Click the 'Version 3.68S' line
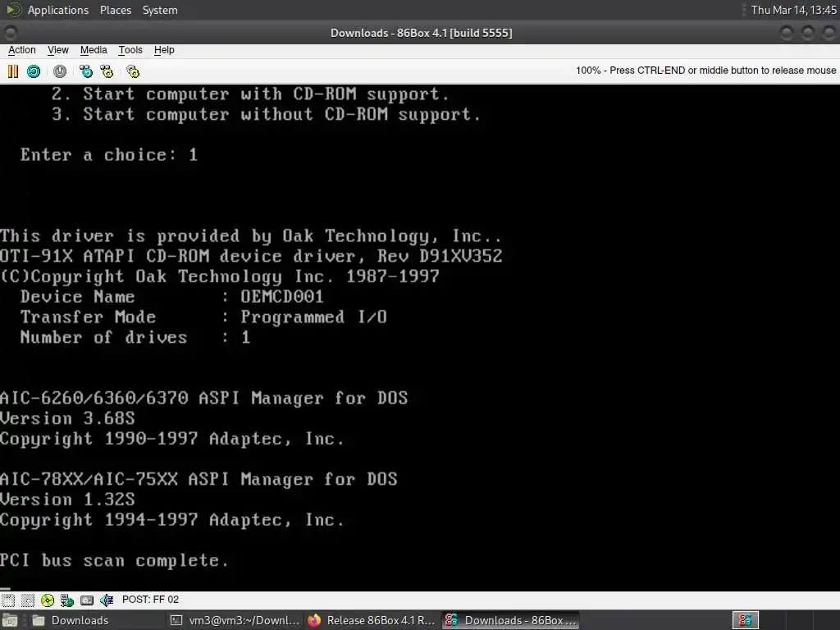This screenshot has width=840, height=630. 67,418
